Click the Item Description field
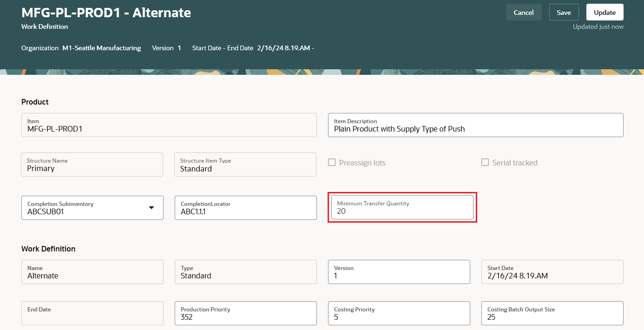The image size is (644, 330). [x=475, y=125]
